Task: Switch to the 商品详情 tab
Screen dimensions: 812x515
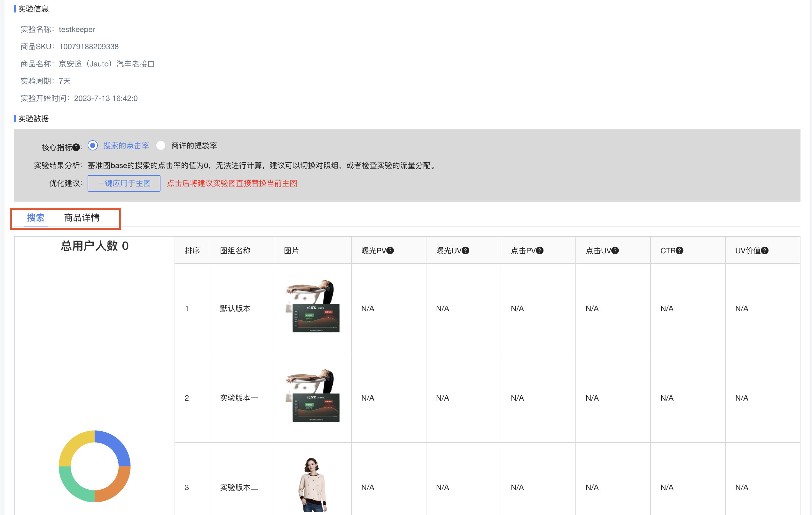Action: coord(82,218)
